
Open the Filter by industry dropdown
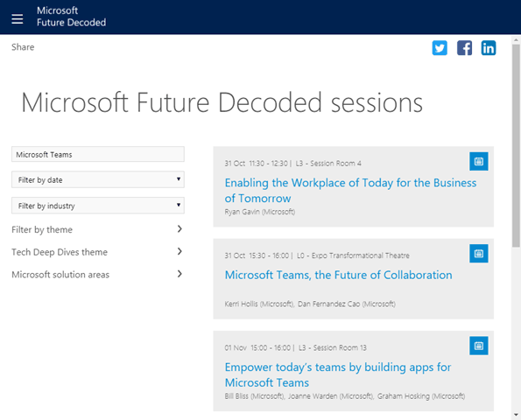coord(98,206)
